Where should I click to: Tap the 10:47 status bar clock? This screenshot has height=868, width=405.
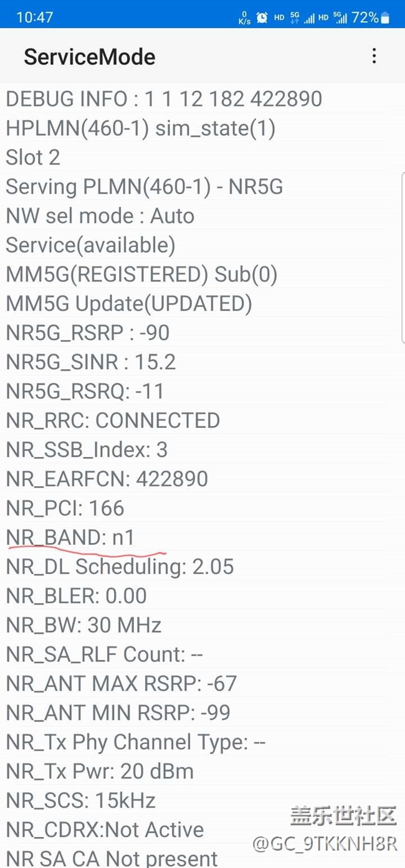tap(34, 17)
